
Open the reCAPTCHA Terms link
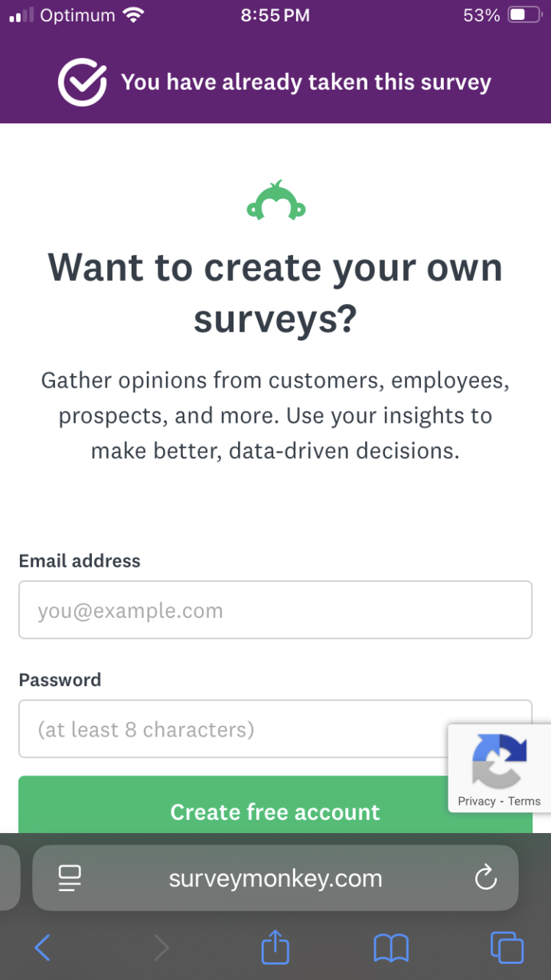(x=524, y=802)
